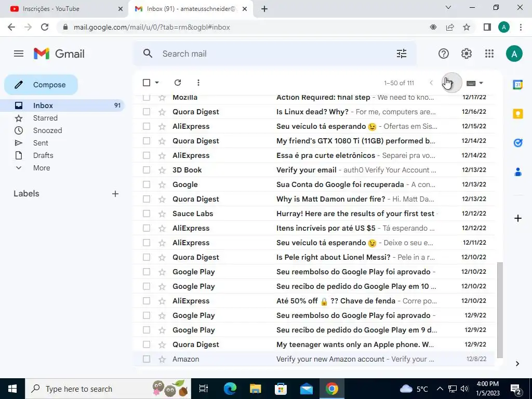The image size is (532, 399).
Task: Refresh the inbox message list
Action: pos(178,83)
